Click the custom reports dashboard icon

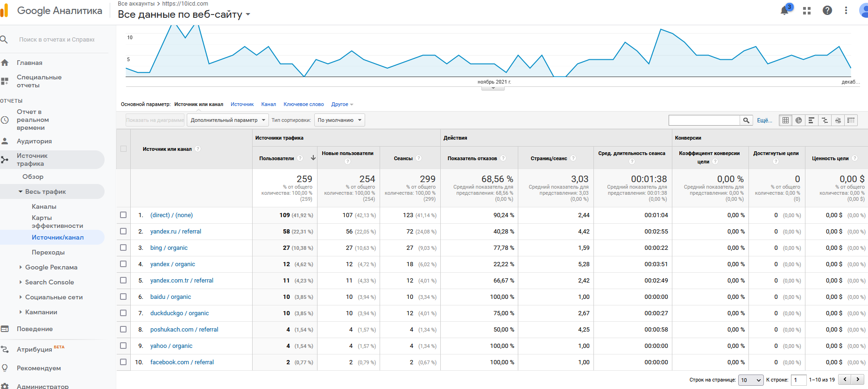tap(5, 81)
